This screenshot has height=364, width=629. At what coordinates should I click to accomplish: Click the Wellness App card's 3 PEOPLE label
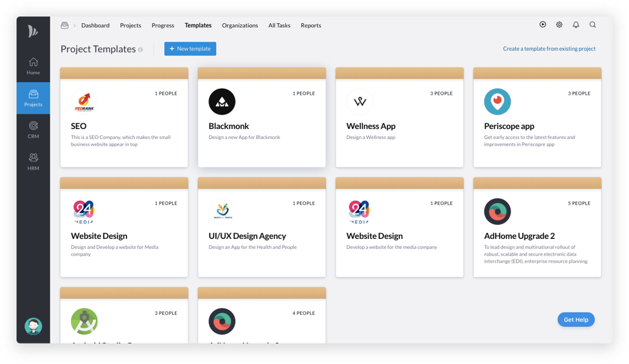tap(441, 93)
